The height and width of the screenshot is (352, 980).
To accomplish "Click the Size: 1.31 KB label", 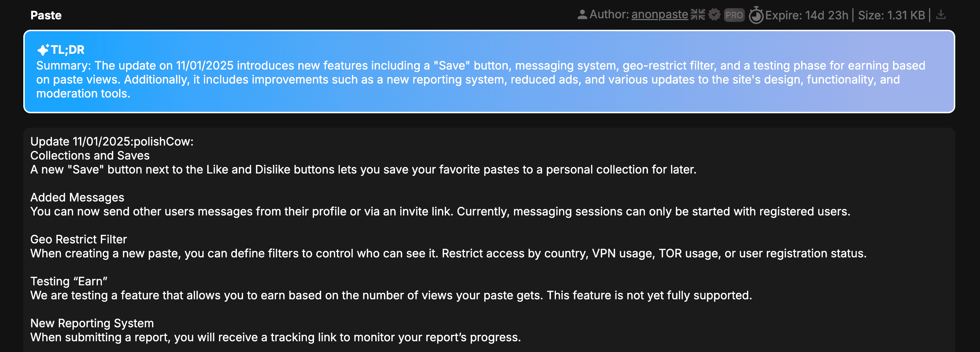I will tap(891, 15).
